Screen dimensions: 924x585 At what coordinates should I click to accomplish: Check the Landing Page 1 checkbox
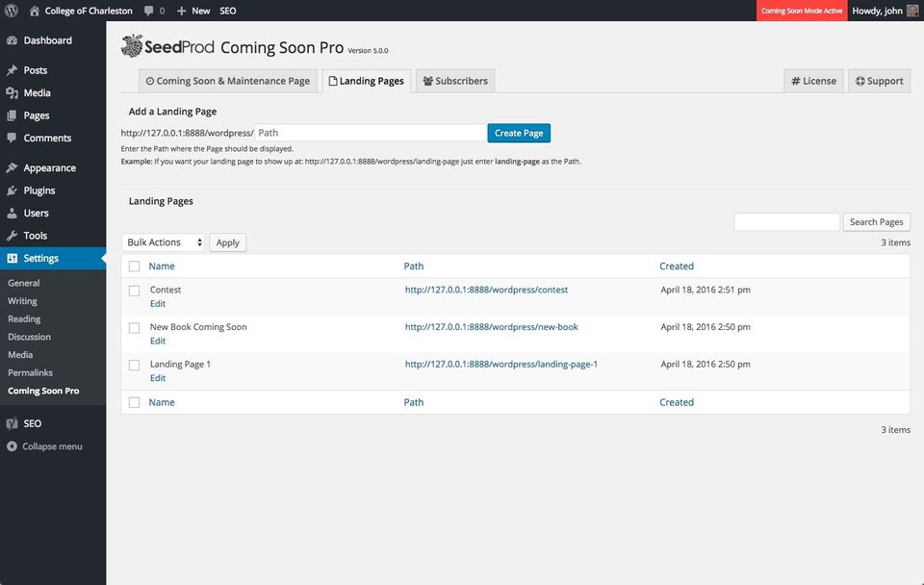point(135,366)
